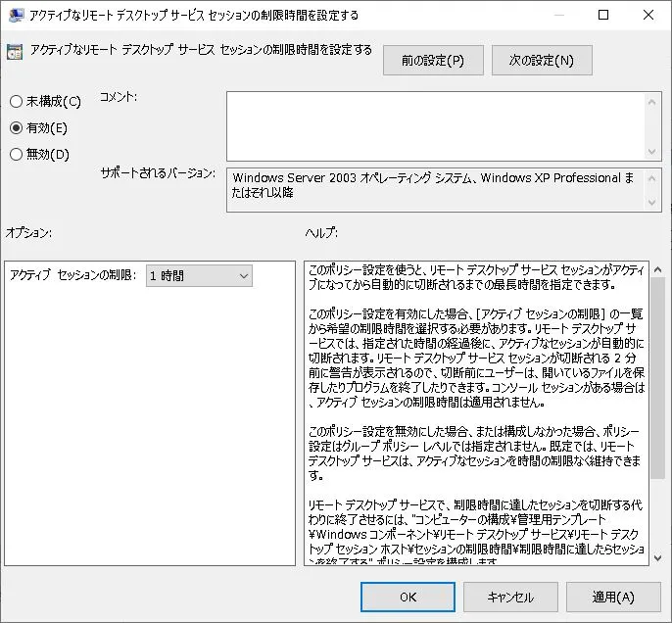Viewport: 672px width, 623px height.
Task: Click the comment box scroll up arrow
Action: point(651,102)
